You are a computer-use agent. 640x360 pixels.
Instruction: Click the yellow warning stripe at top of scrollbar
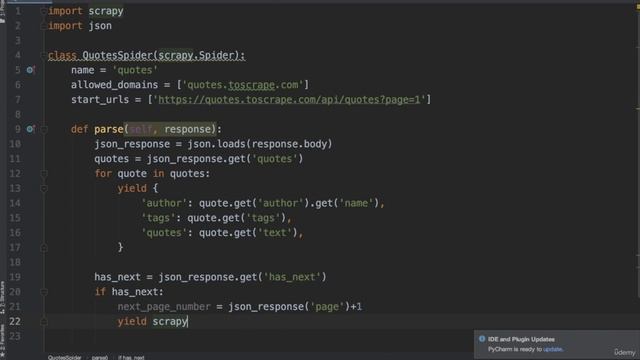(637, 6)
